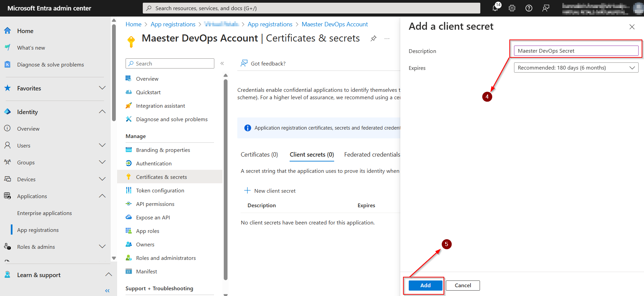Open the notifications bell icon
This screenshot has height=296, width=644.
click(x=495, y=8)
